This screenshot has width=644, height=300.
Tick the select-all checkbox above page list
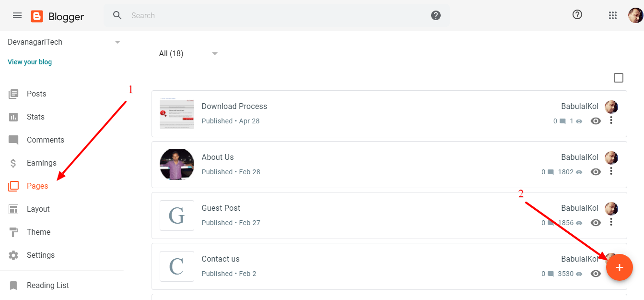point(619,78)
